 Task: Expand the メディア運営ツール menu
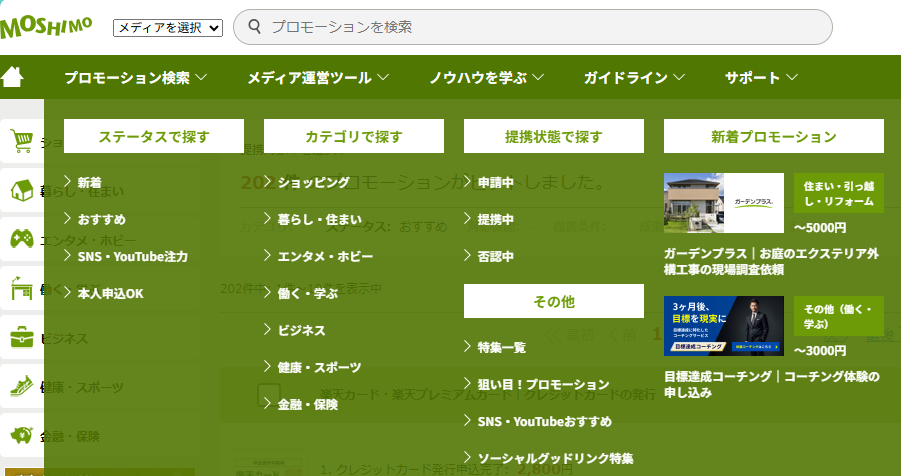(318, 77)
